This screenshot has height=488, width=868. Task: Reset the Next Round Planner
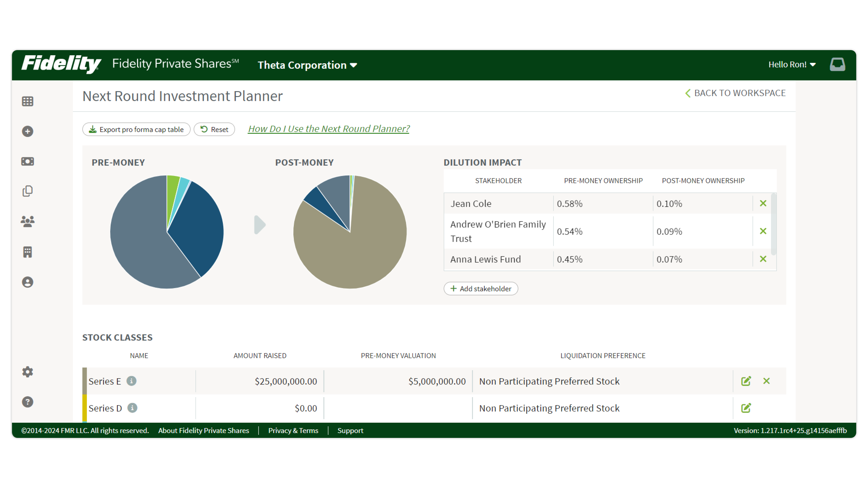tap(214, 129)
